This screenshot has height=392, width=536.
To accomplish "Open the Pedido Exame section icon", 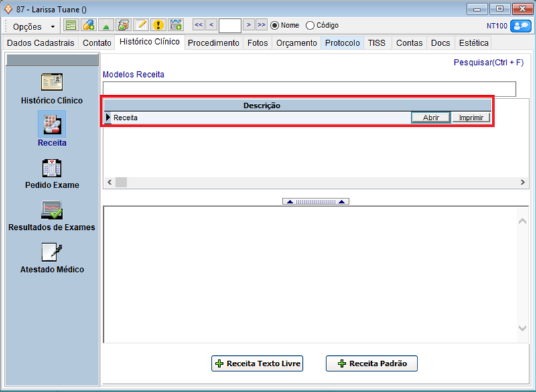I will coord(52,168).
